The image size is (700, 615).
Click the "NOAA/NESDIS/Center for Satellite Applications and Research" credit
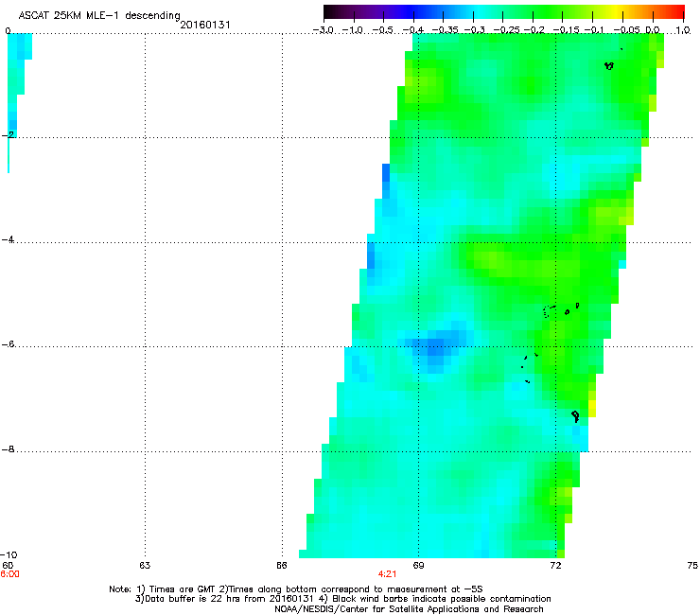[409, 609]
